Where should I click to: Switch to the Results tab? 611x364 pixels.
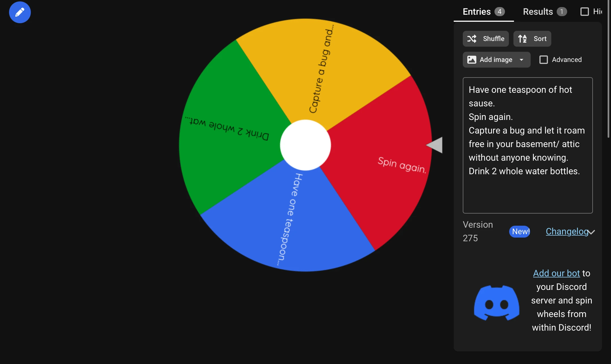point(538,12)
